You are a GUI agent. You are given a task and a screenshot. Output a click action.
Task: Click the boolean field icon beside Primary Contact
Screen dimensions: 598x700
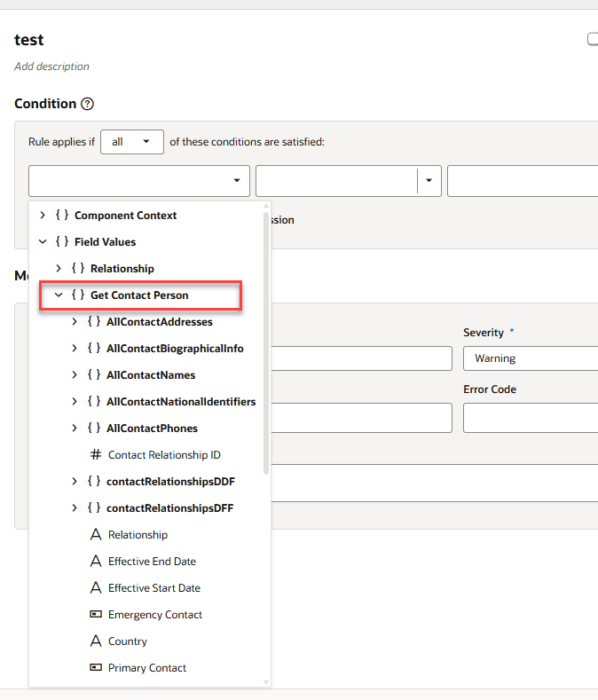pyautogui.click(x=96, y=667)
